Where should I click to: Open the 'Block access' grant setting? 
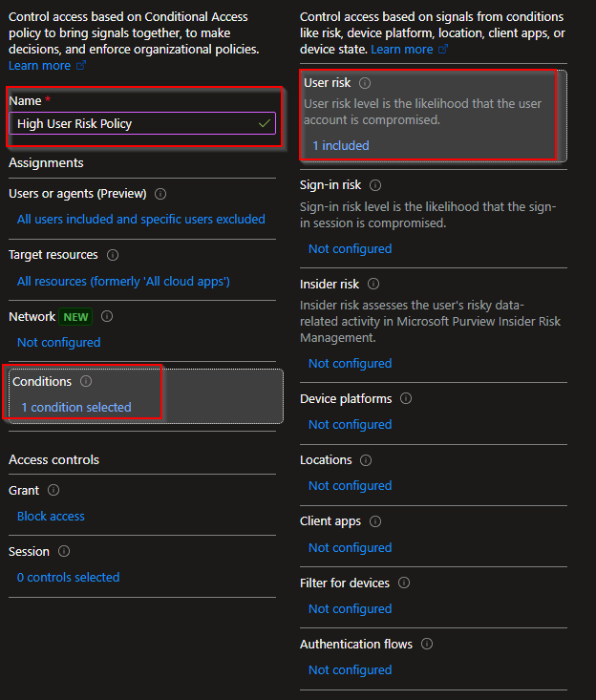coord(51,516)
